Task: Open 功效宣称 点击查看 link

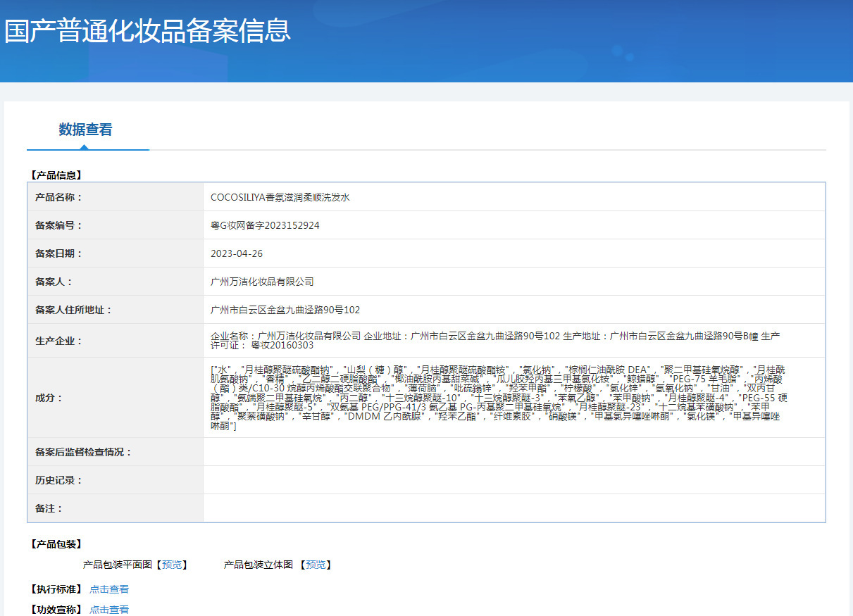Action: click(x=109, y=610)
